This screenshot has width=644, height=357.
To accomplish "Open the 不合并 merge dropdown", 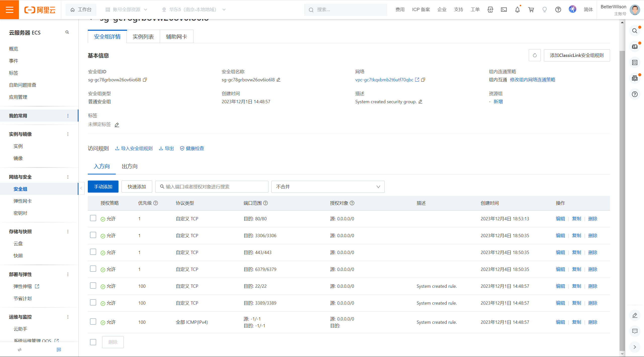I will coord(328,187).
